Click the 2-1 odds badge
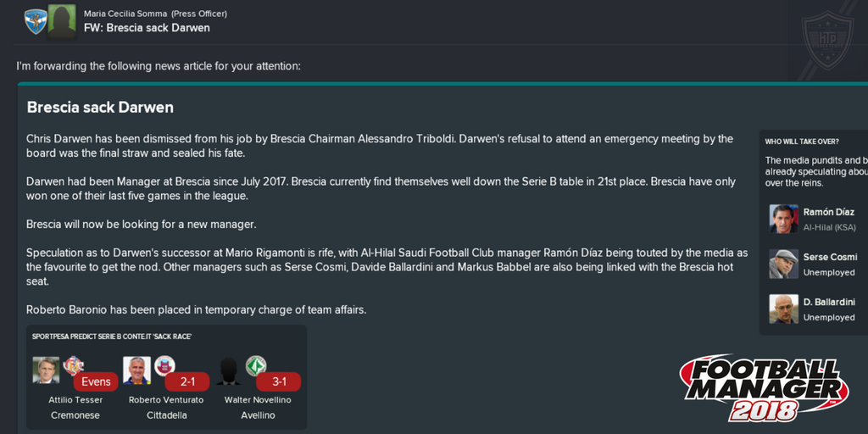This screenshot has height=434, width=868. click(187, 381)
